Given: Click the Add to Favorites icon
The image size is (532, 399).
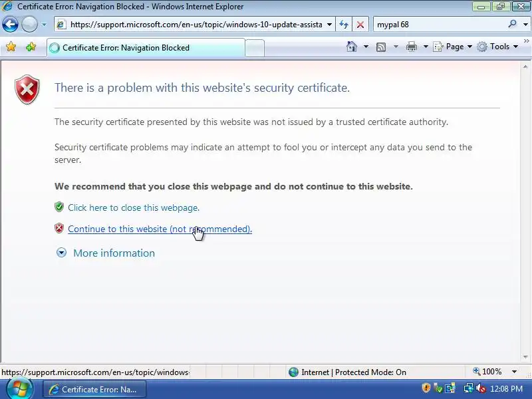Looking at the screenshot, I should pyautogui.click(x=31, y=47).
